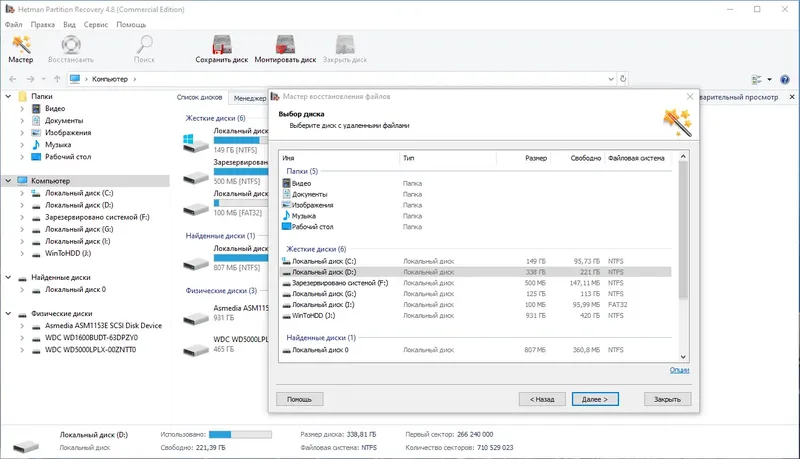Expand Локальный диск (C:) in tree
The image size is (800, 459).
(x=22, y=193)
